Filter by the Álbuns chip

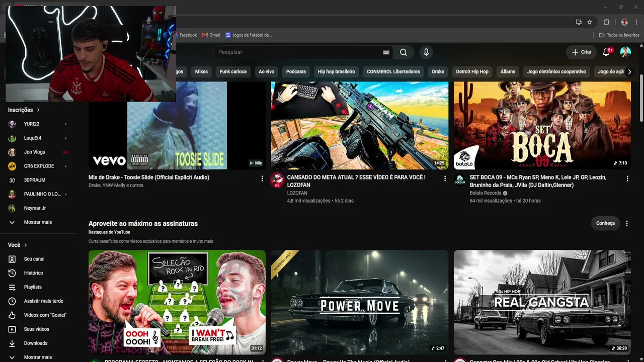(508, 72)
